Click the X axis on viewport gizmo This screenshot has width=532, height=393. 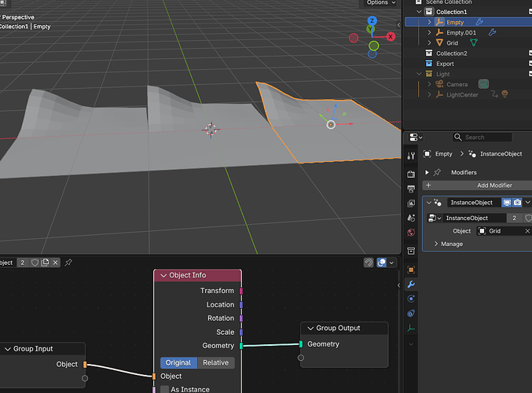pos(391,37)
